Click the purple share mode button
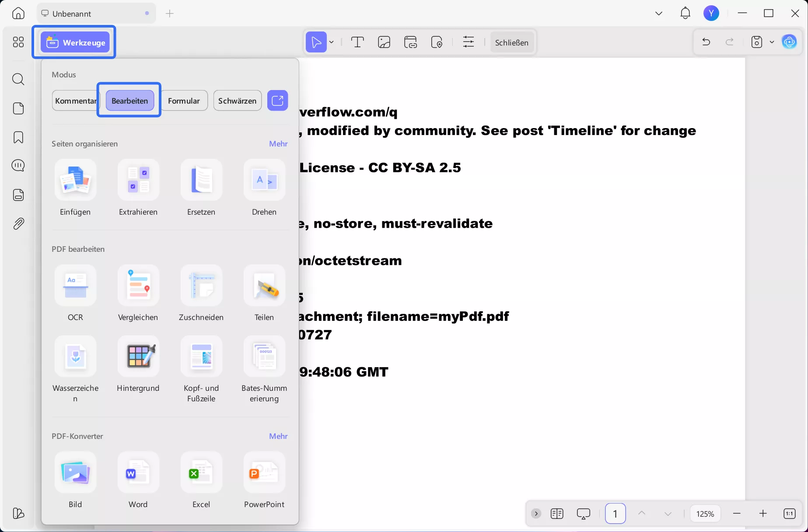This screenshot has width=808, height=532. 278,101
